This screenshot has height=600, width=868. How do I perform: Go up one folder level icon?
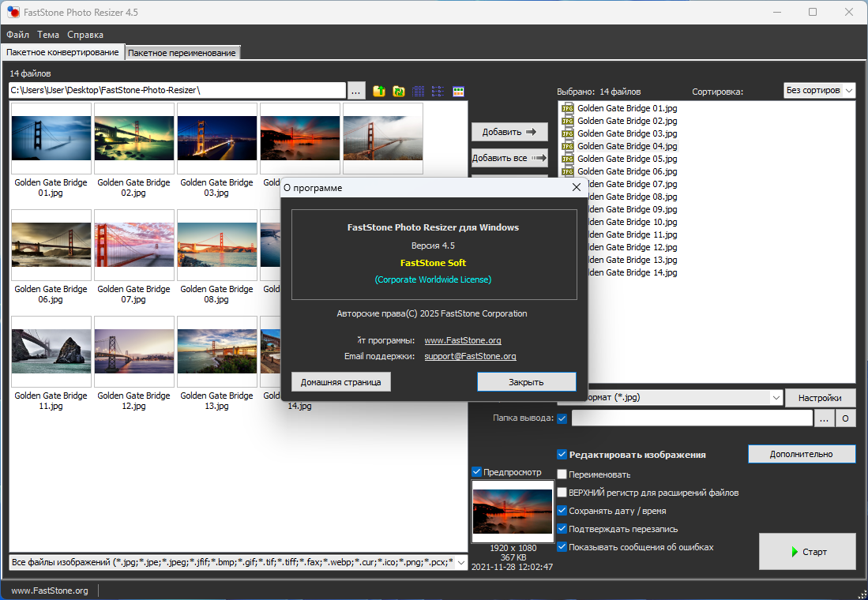[x=379, y=91]
